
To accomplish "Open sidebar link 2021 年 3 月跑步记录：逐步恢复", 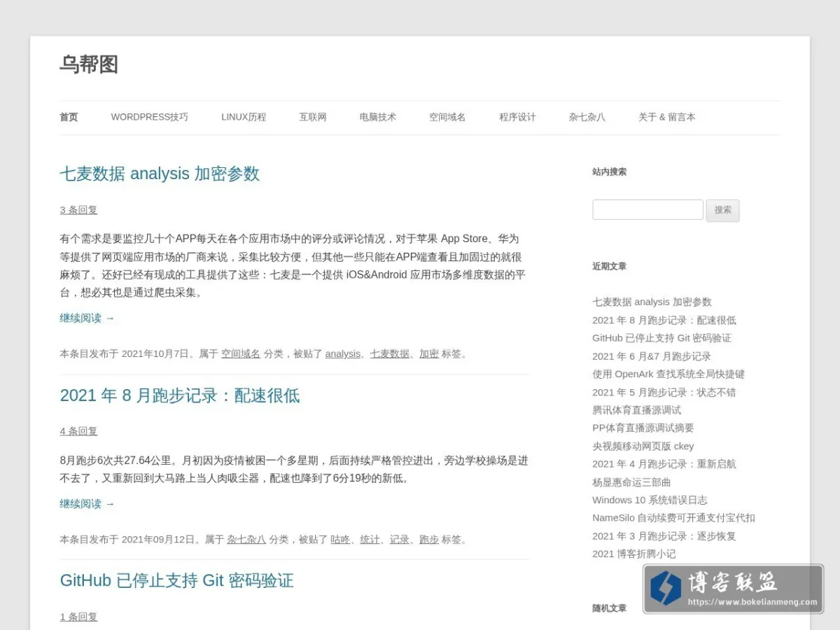I will (664, 536).
